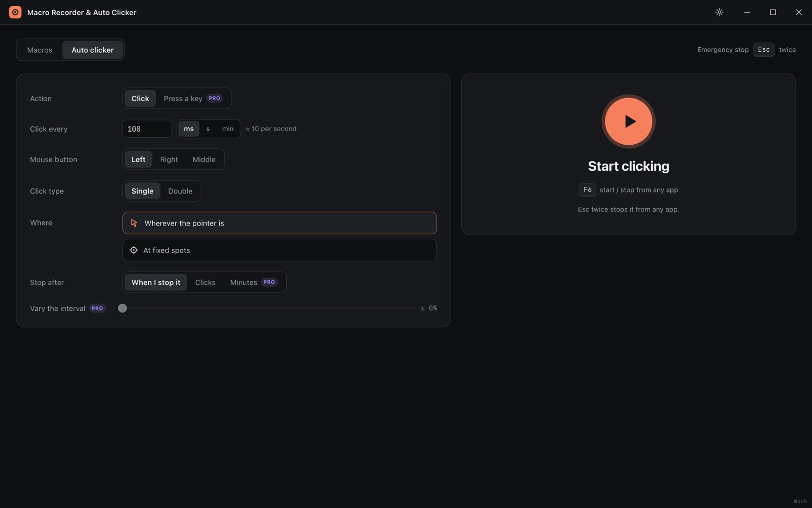Click 'start / stop from any app' text

pos(638,190)
